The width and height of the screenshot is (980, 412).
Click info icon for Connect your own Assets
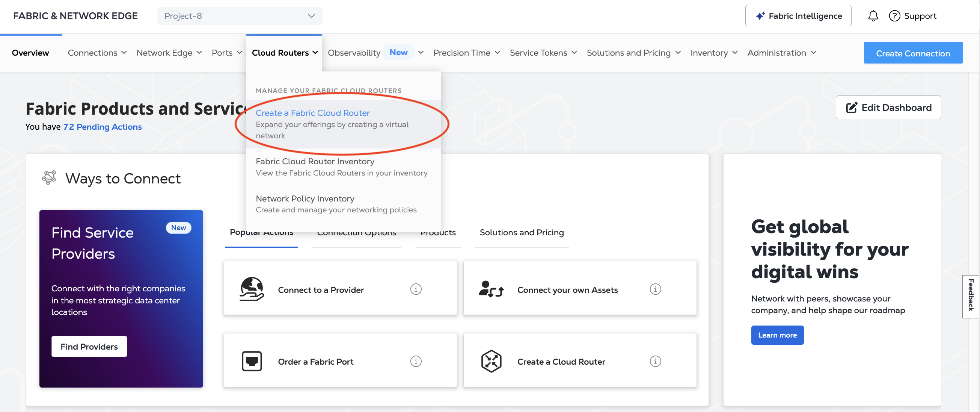coord(655,289)
